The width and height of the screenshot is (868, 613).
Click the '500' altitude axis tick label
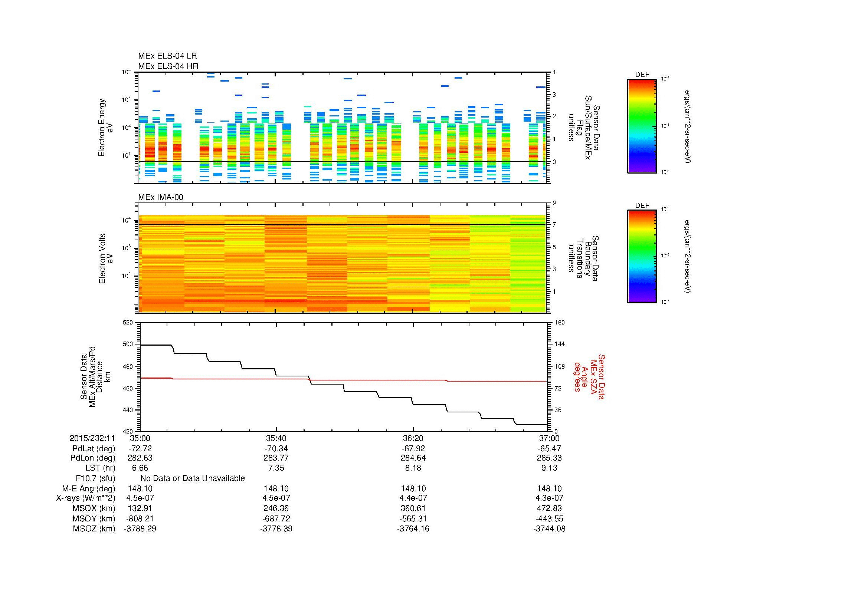pos(128,344)
